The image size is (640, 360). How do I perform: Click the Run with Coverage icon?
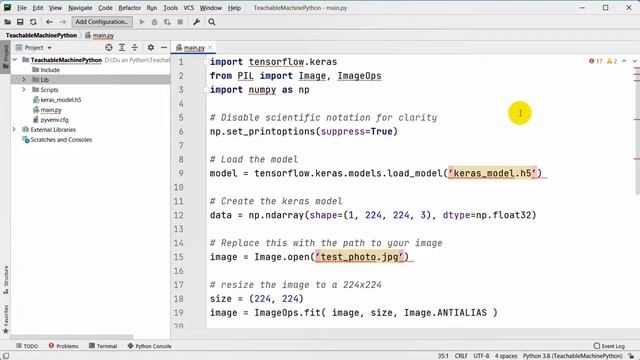point(167,22)
